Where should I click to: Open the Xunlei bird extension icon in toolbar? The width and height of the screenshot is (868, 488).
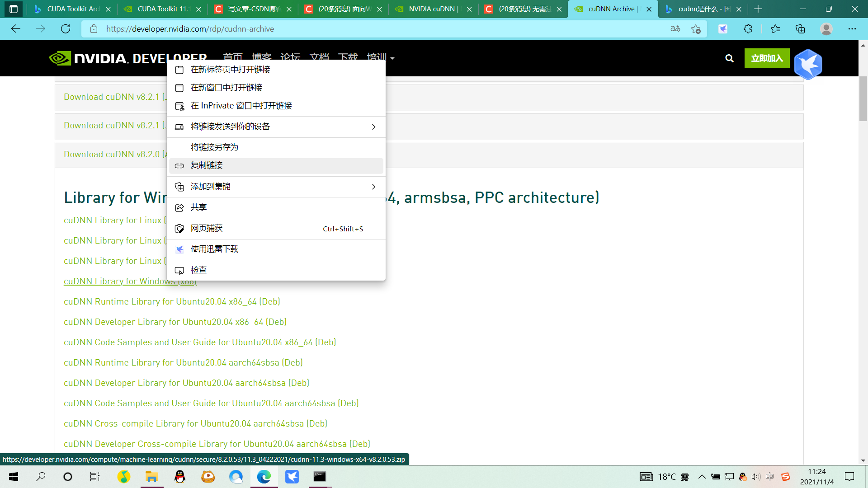click(723, 29)
